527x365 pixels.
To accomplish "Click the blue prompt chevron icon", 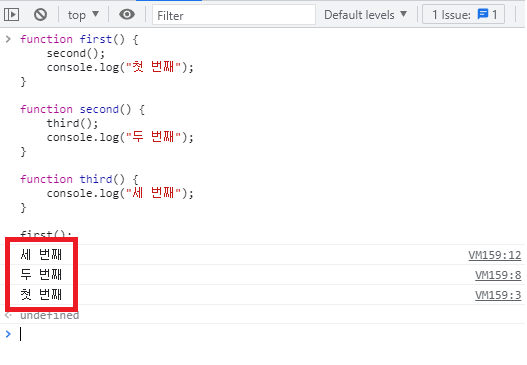I will [x=8, y=334].
